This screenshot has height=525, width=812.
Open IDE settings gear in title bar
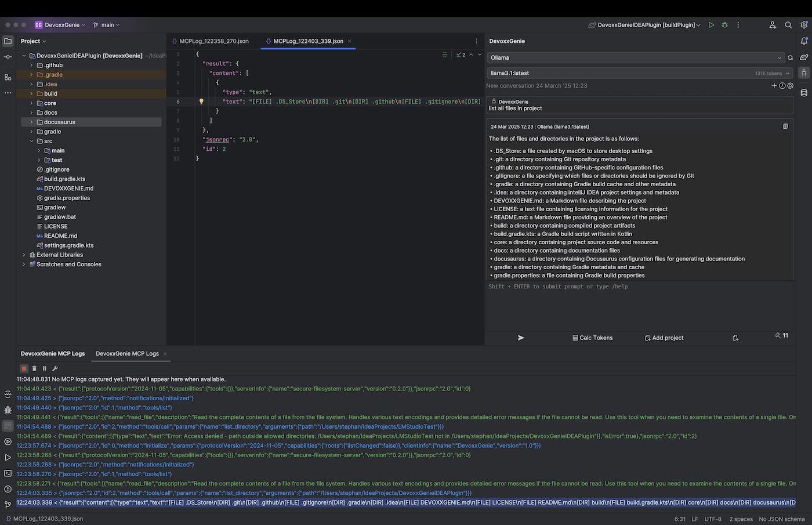[804, 25]
